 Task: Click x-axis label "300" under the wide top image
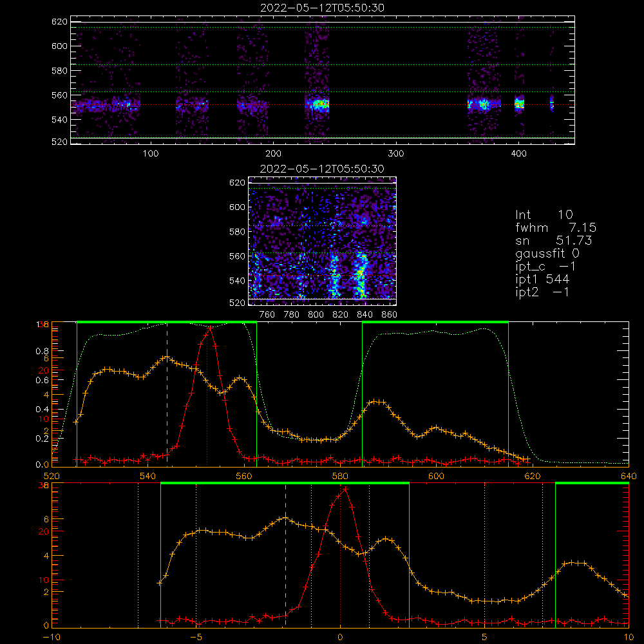click(x=396, y=154)
